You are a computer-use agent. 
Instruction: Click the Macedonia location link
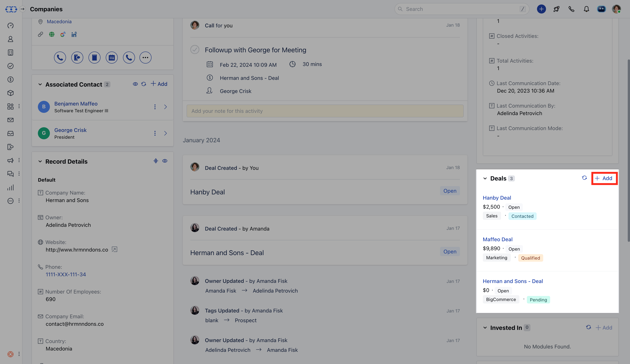pyautogui.click(x=59, y=22)
